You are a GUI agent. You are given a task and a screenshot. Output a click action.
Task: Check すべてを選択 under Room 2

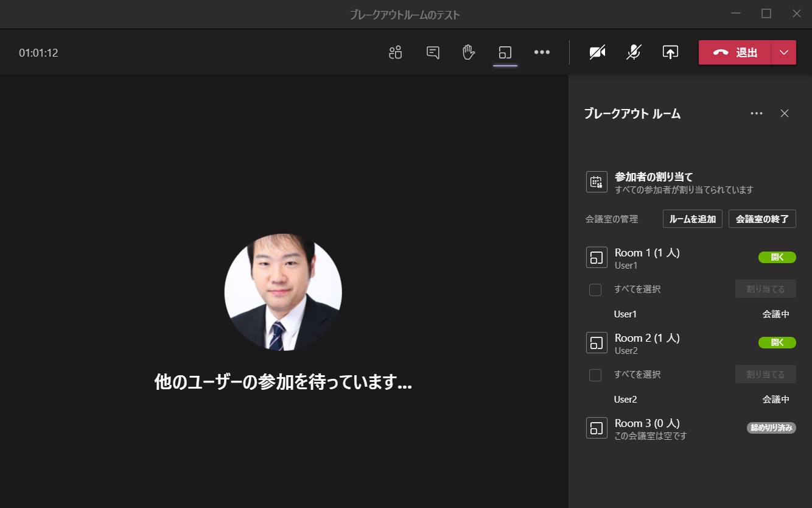(x=595, y=375)
